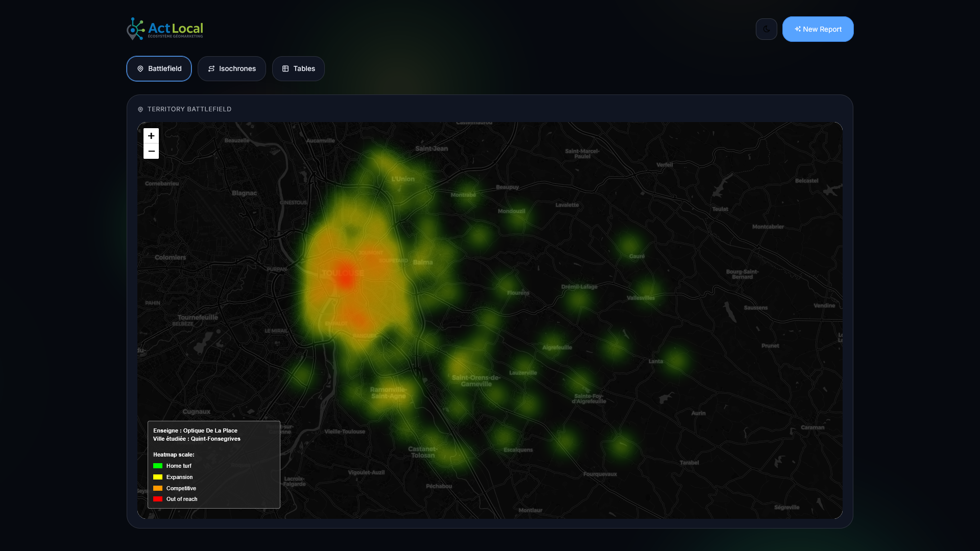Toggle dark mode with moon icon
Screen dimensions: 980x551
click(766, 29)
